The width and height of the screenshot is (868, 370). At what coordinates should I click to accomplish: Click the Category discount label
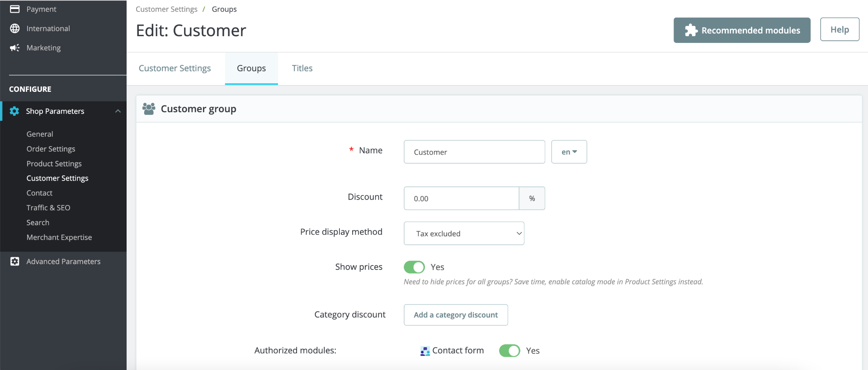click(350, 315)
